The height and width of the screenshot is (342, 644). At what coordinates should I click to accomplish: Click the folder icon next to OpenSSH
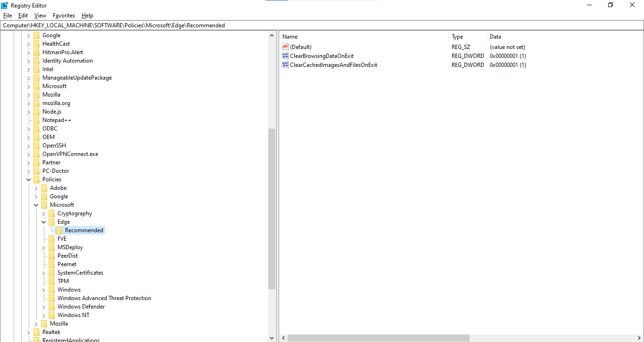coord(36,146)
